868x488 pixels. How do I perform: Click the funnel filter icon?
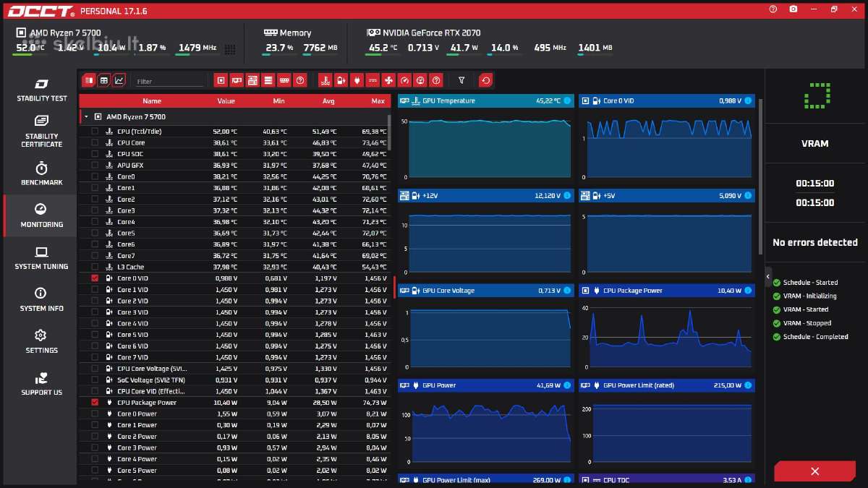[x=461, y=80]
